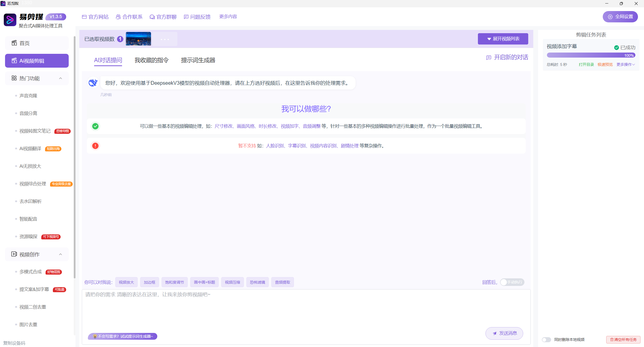
Task: Collapse the 热门功能 section
Action: click(60, 78)
